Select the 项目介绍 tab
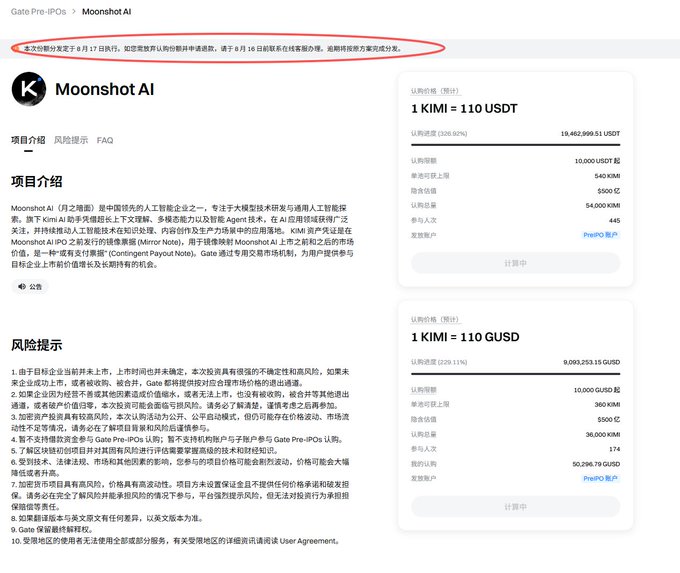The height and width of the screenshot is (573, 680). (x=28, y=140)
